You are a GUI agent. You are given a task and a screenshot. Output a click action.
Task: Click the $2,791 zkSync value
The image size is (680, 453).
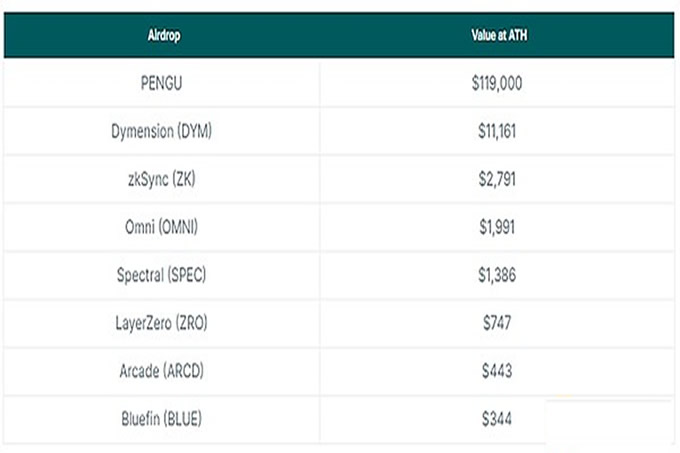click(497, 180)
